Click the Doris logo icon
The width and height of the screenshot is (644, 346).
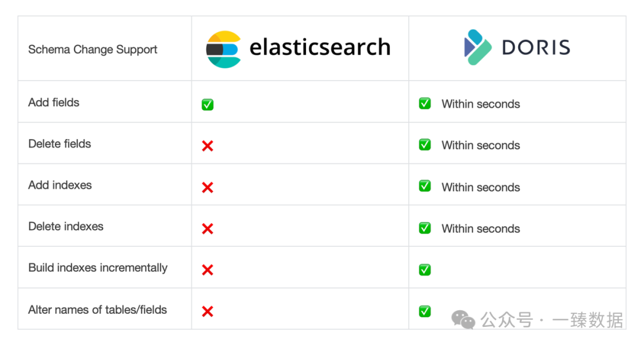click(x=478, y=47)
